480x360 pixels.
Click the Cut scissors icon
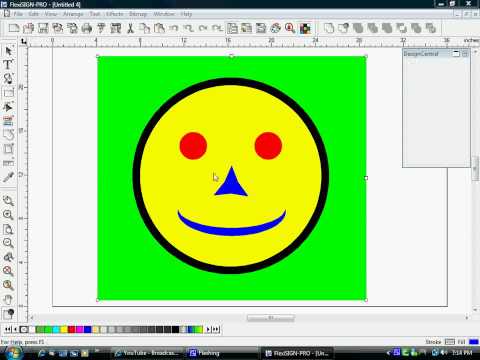(x=130, y=28)
